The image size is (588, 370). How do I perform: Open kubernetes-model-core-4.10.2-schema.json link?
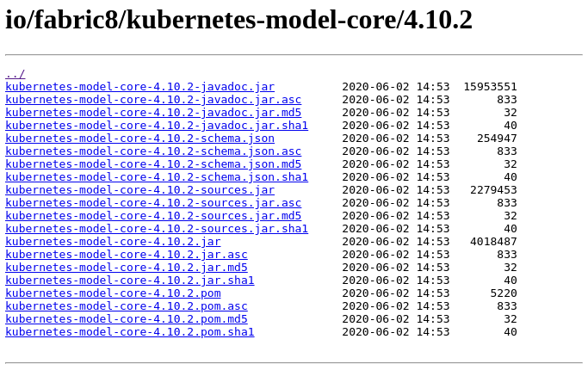tap(139, 139)
